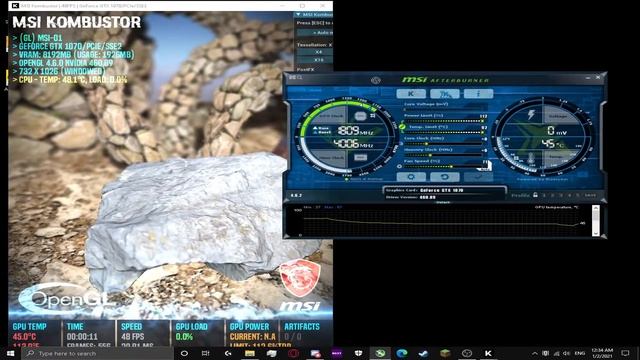
Task: Adjust the Fan Speed slider
Action: (x=444, y=167)
